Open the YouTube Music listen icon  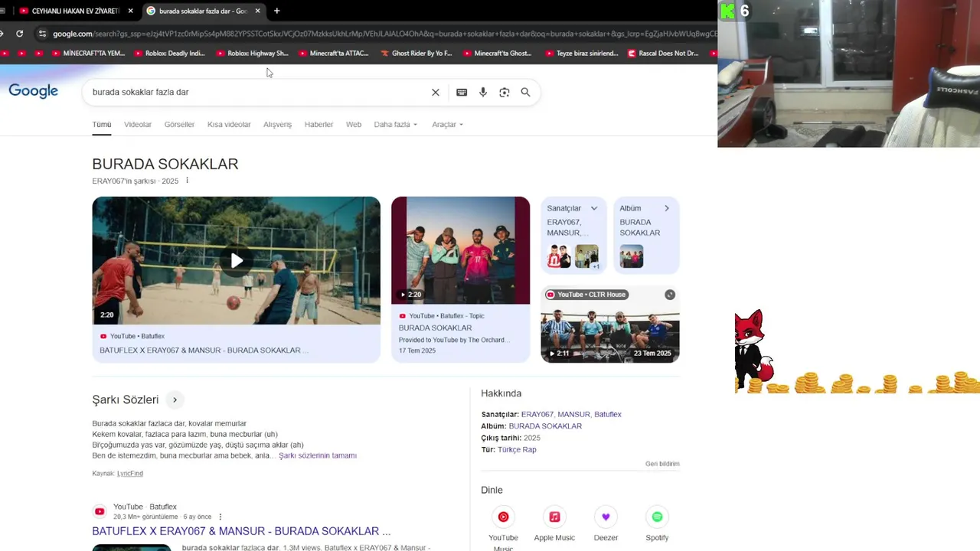coord(503,517)
